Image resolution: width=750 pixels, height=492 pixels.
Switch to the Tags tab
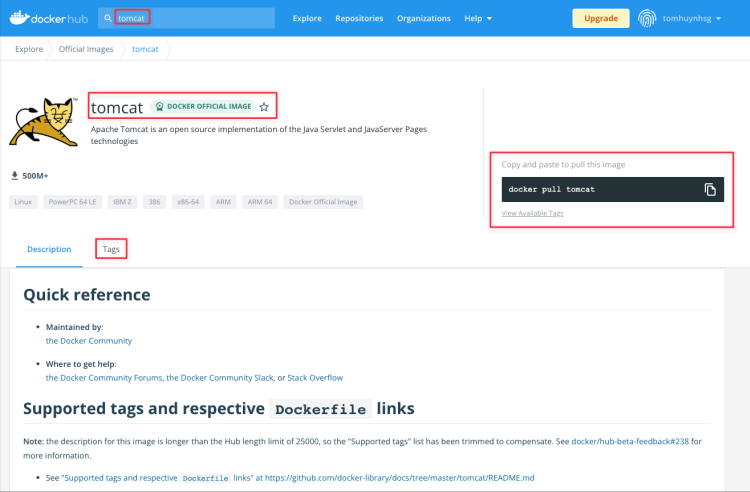[111, 249]
